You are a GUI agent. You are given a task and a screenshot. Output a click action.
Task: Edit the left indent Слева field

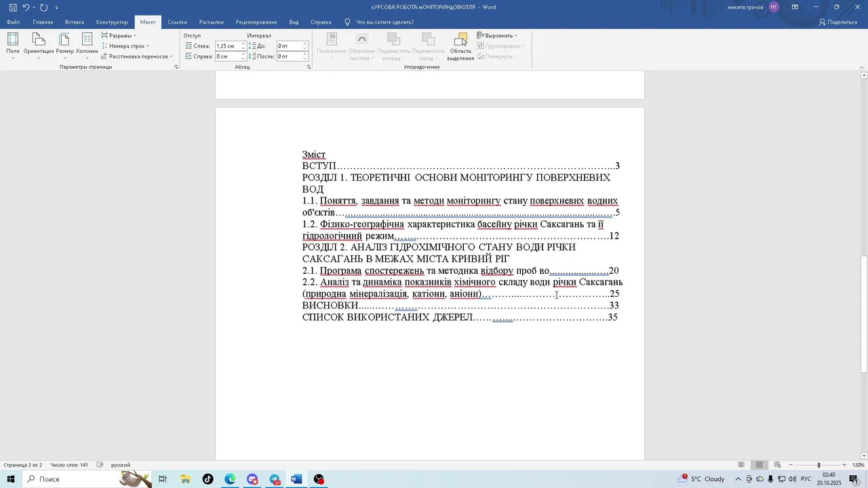(226, 46)
